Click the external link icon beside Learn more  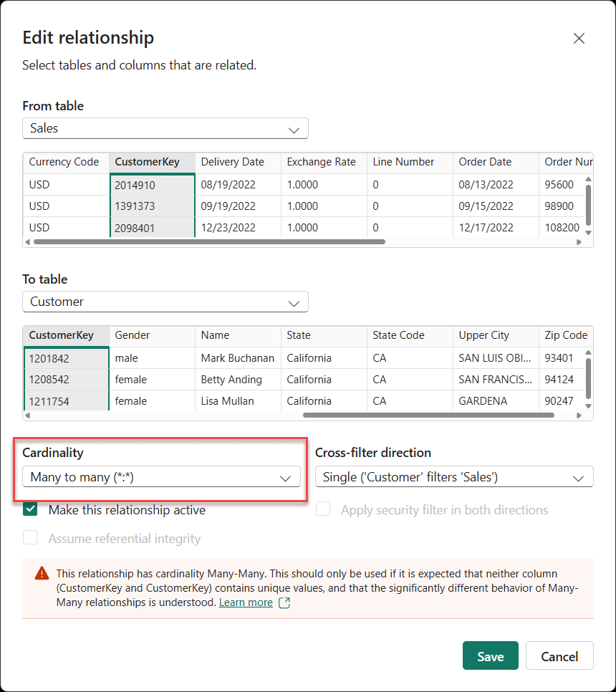pyautogui.click(x=284, y=603)
